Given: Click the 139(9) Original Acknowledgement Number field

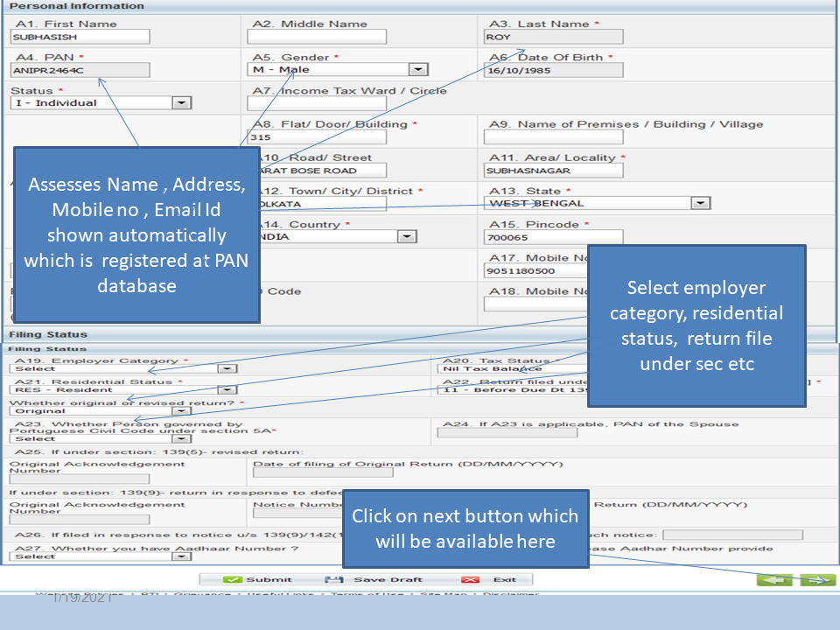Looking at the screenshot, I should point(80,520).
